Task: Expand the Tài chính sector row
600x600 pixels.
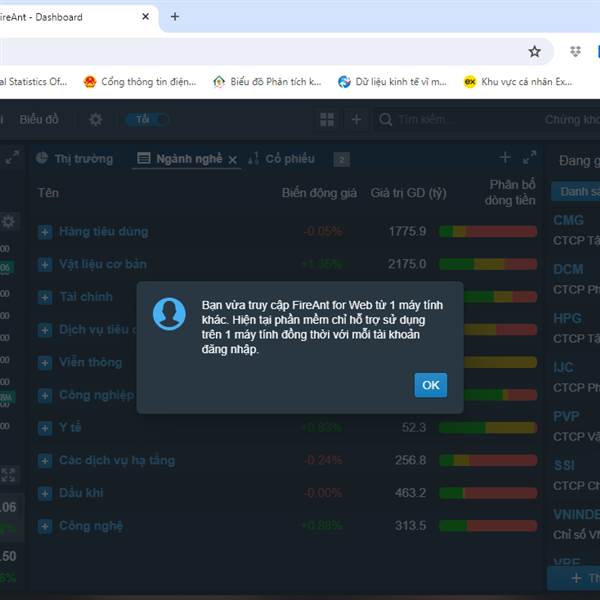Action: [x=45, y=297]
